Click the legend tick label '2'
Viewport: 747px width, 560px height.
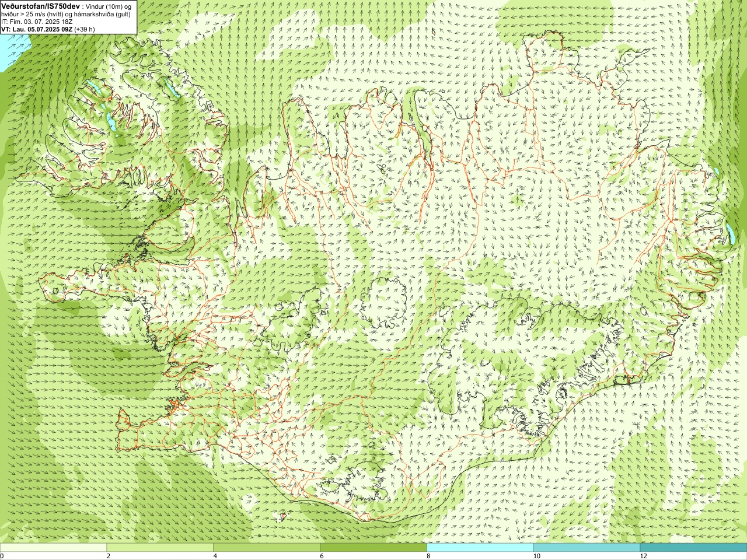click(109, 556)
